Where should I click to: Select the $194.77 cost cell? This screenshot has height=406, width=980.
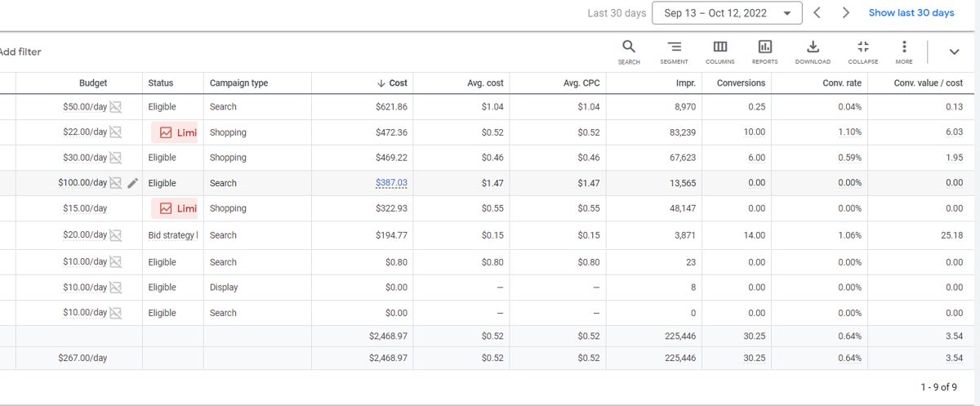click(391, 235)
